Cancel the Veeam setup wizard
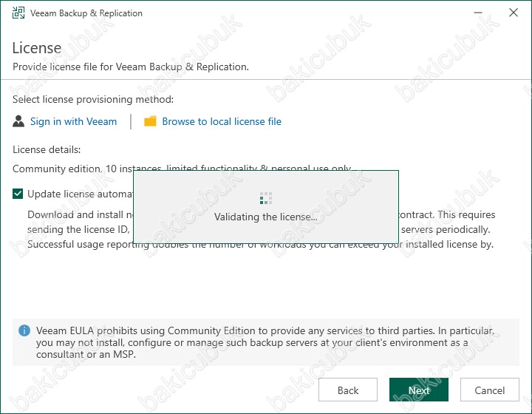This screenshot has height=414, width=532. pyautogui.click(x=490, y=390)
